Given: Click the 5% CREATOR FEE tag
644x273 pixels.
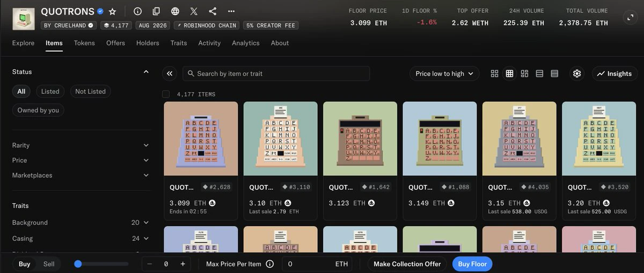Looking at the screenshot, I should 270,25.
